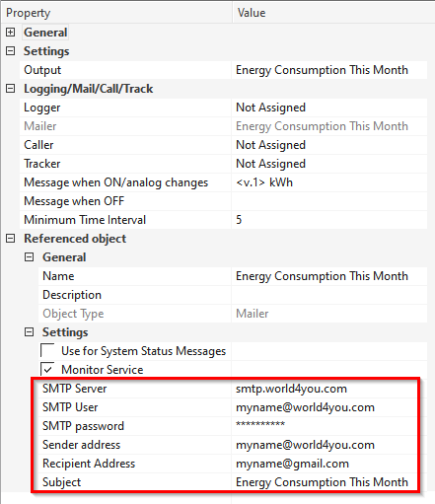Collapse General under Referenced object
435x504 pixels.
pyautogui.click(x=30, y=257)
